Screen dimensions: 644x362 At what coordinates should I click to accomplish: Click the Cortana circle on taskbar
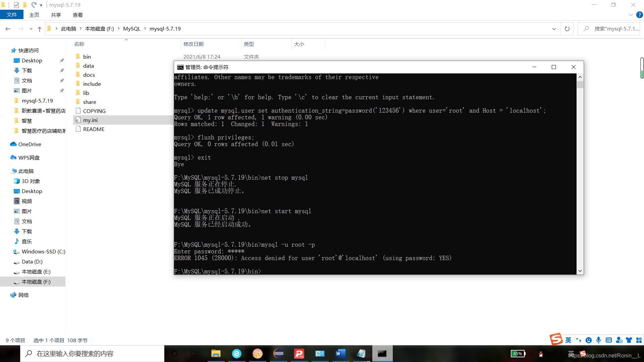click(174, 354)
